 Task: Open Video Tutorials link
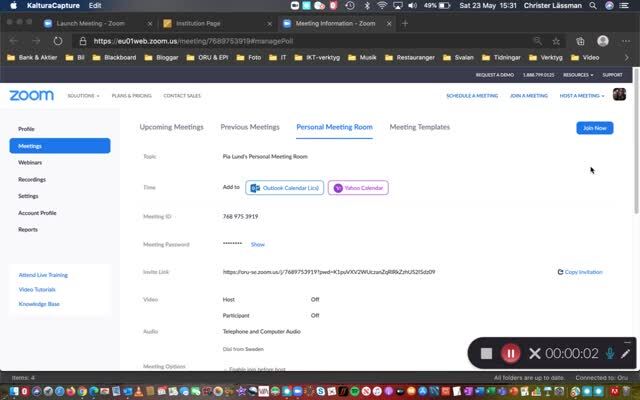37,289
